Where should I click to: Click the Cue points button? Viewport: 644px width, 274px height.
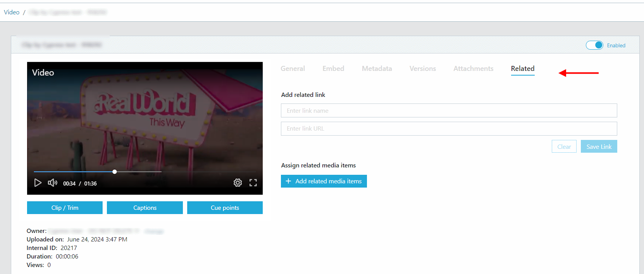(225, 208)
